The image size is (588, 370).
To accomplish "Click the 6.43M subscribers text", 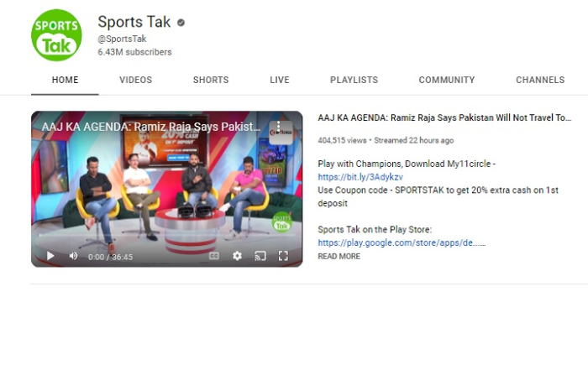I will point(134,52).
